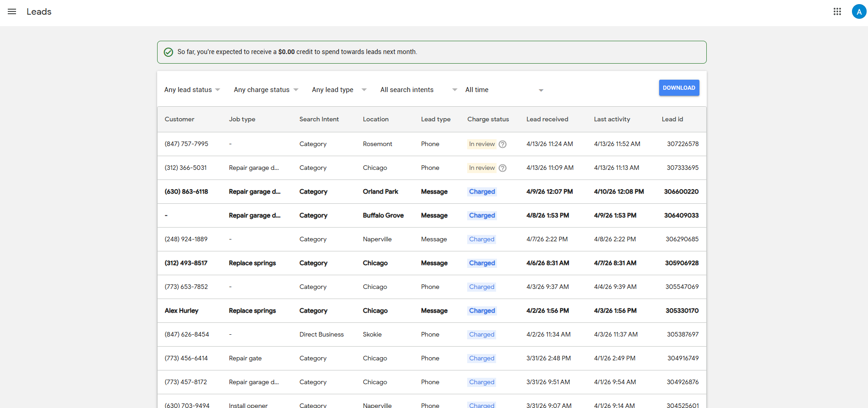Click Replace springs for (312) 493-8517

click(x=252, y=263)
